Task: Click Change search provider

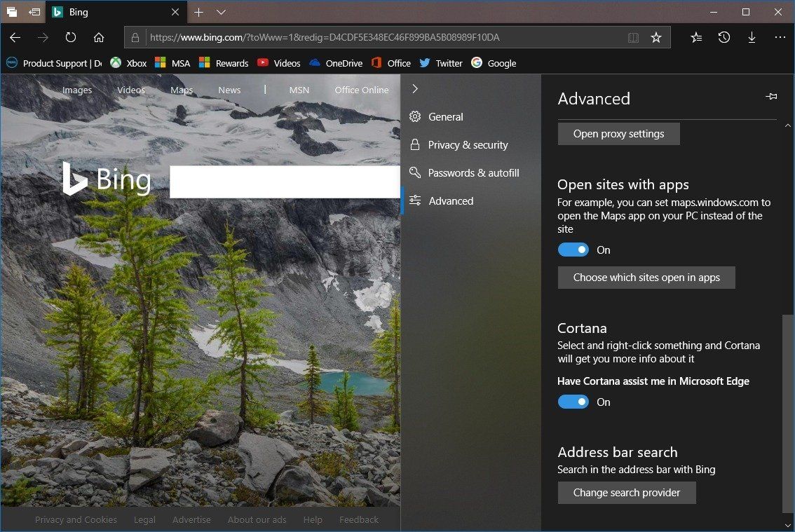Action: coord(627,493)
